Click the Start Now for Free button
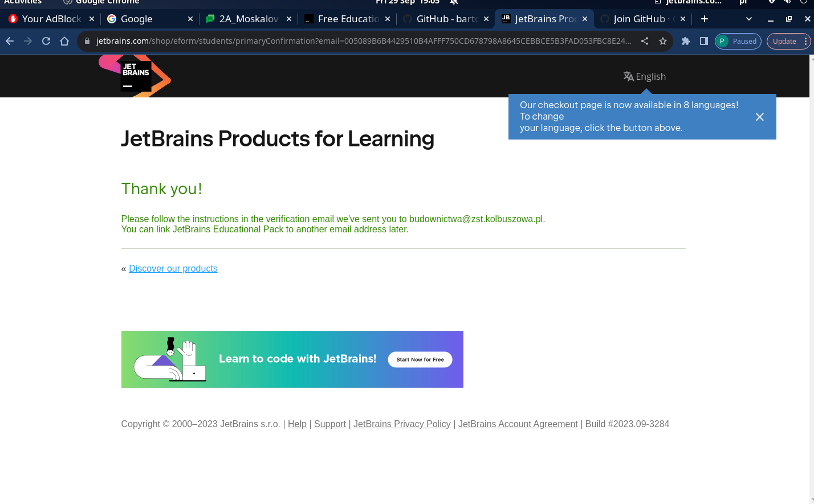This screenshot has height=504, width=814. click(420, 359)
